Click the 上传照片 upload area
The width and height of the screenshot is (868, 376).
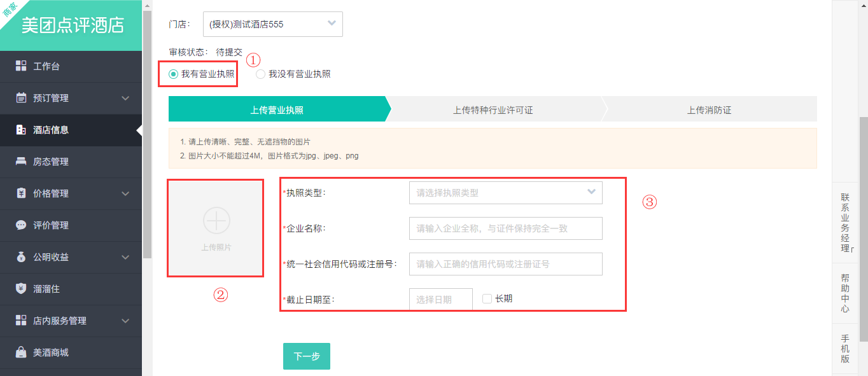coord(216,228)
